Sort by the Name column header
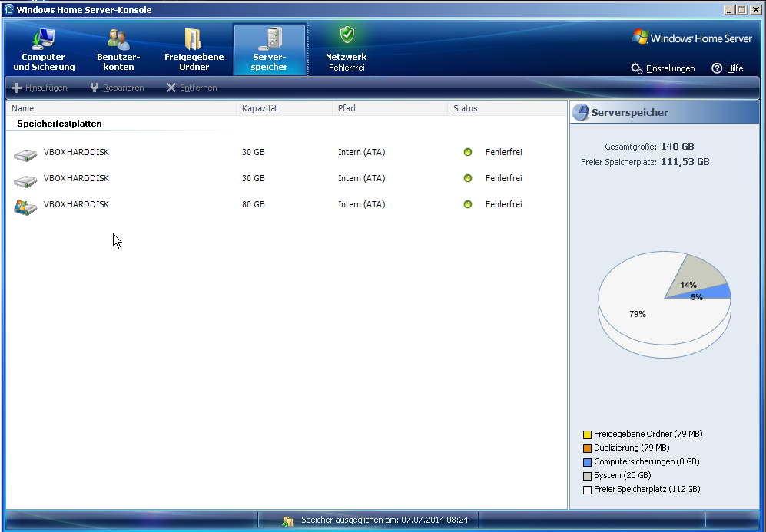766x532 pixels. pos(121,108)
